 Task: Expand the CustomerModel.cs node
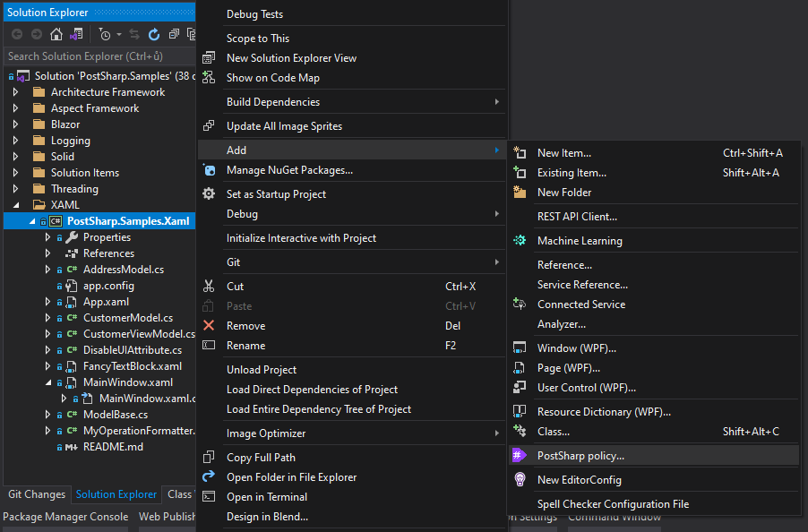(x=47, y=318)
